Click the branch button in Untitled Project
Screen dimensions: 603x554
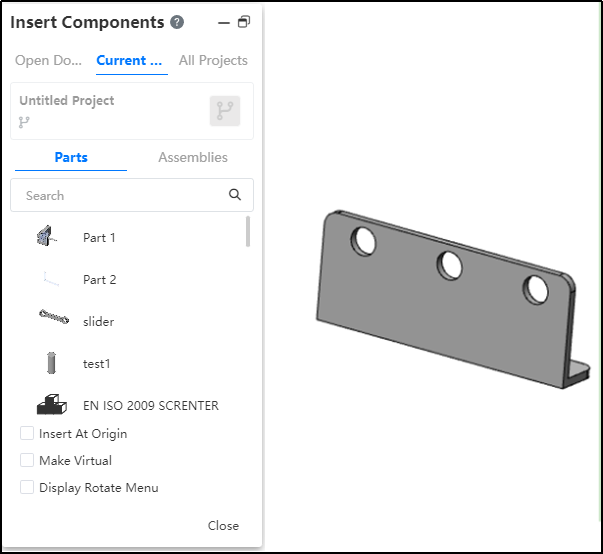(225, 111)
